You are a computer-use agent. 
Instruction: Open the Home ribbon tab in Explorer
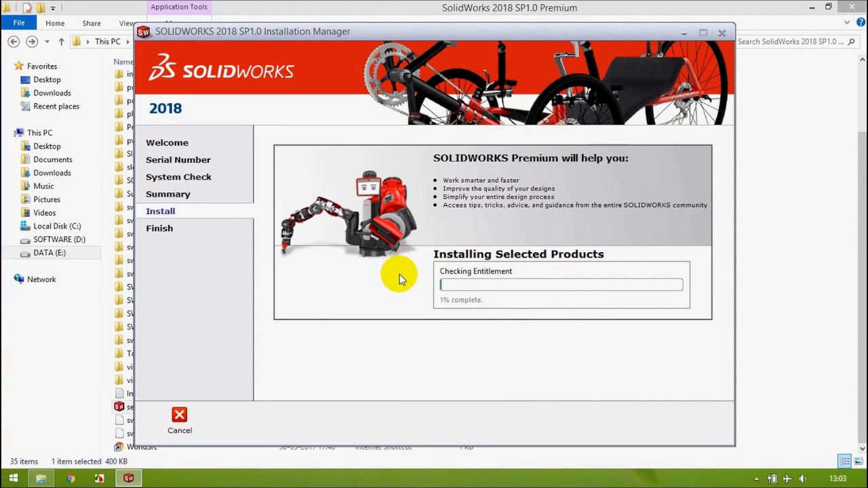[55, 23]
